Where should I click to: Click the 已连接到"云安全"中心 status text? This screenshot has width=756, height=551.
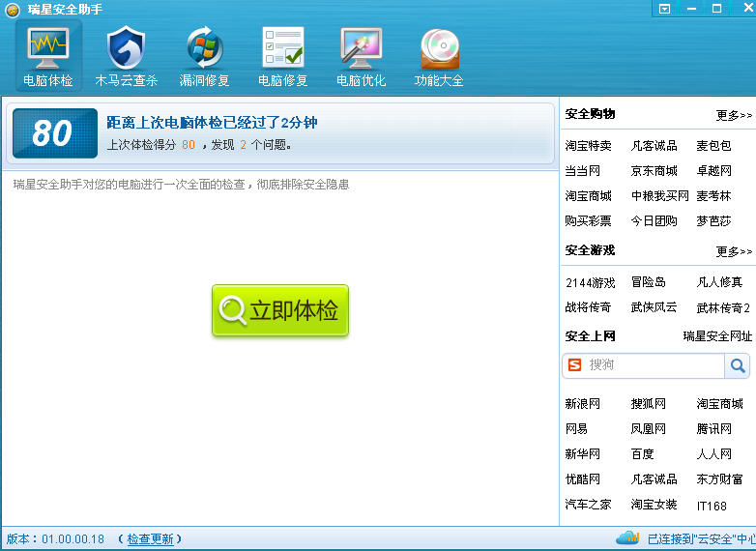[701, 539]
